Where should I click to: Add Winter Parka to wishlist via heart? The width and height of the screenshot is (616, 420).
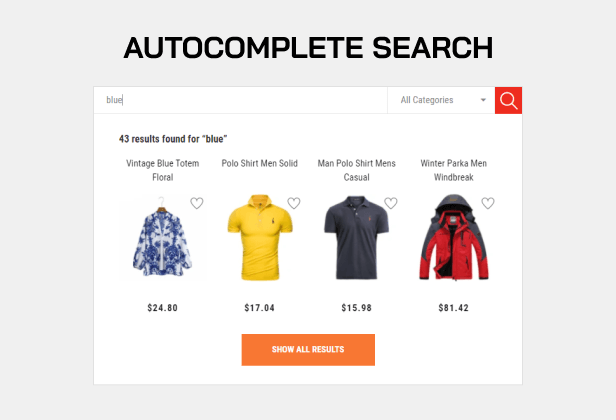488,203
